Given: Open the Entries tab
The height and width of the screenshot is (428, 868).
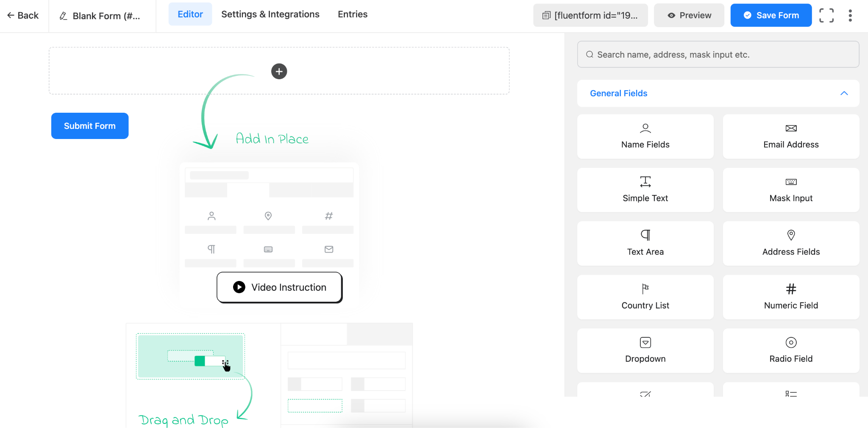Looking at the screenshot, I should click(352, 14).
